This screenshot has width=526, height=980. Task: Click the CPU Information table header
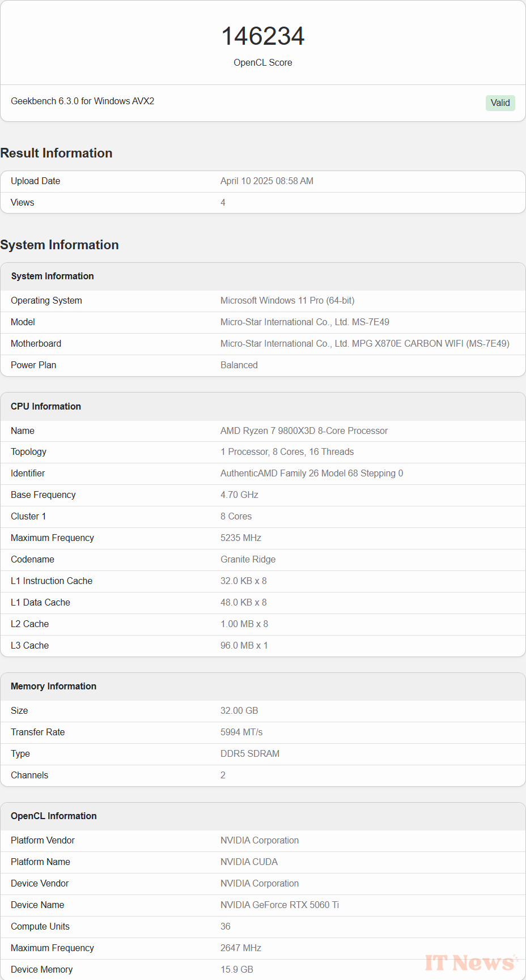[x=263, y=407]
